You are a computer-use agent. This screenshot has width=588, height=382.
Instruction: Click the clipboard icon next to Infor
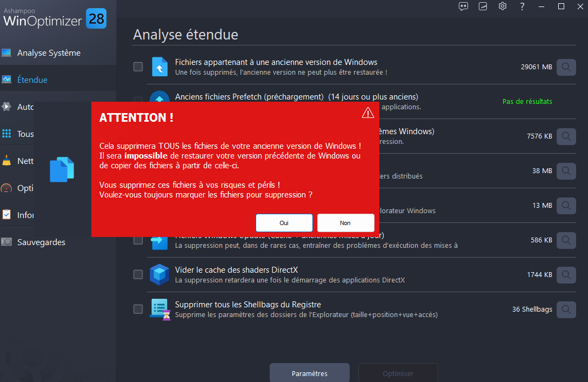pyautogui.click(x=6, y=214)
